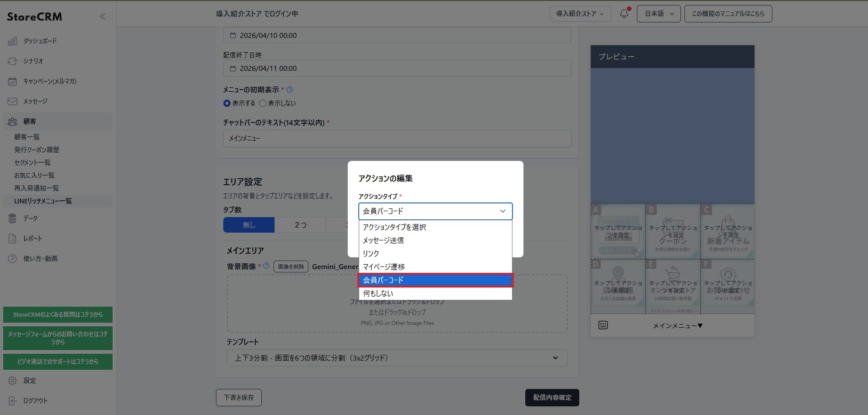Image resolution: width=868 pixels, height=415 pixels.
Task: Click the keyboard icon in preview footer
Action: [x=603, y=325]
